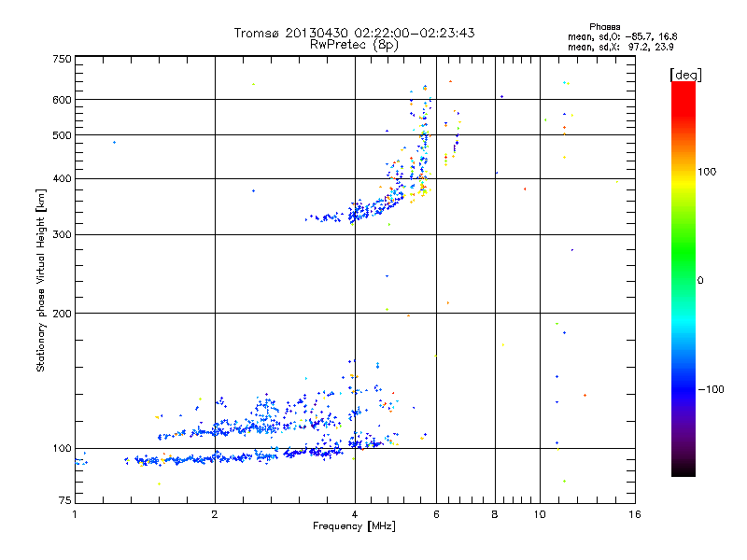Click the x-axis value '2'

(215, 514)
